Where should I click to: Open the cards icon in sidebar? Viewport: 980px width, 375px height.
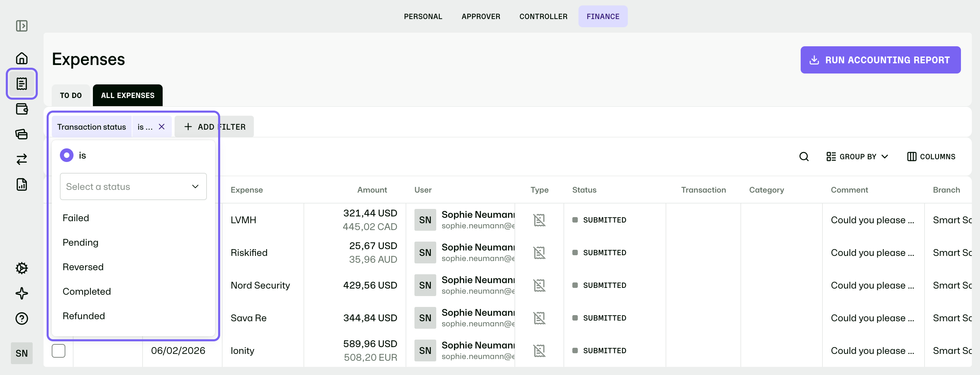click(x=22, y=134)
